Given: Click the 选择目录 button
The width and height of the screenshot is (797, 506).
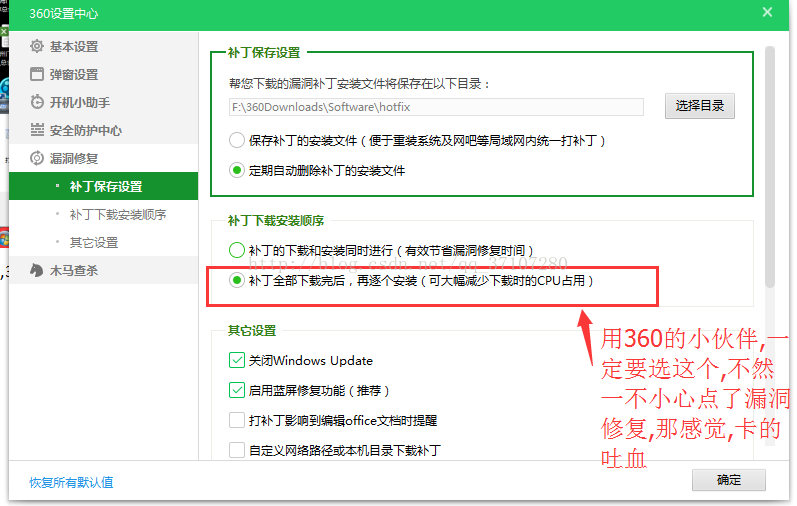Looking at the screenshot, I should click(699, 106).
